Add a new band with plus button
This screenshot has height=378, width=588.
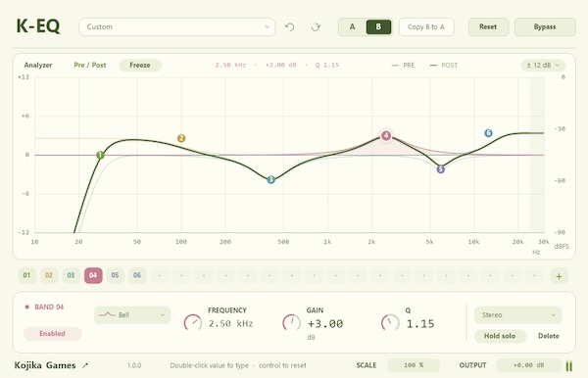point(560,276)
